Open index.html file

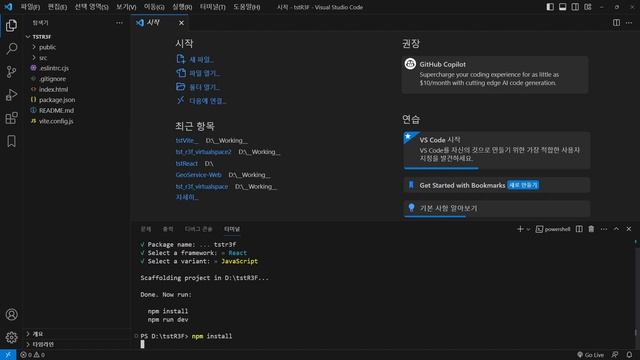[53, 89]
